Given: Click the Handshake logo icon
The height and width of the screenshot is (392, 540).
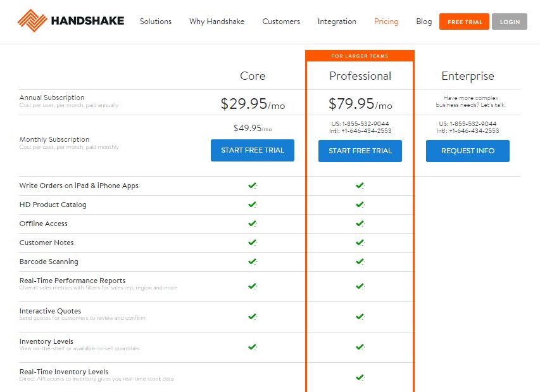Looking at the screenshot, I should tap(32, 21).
